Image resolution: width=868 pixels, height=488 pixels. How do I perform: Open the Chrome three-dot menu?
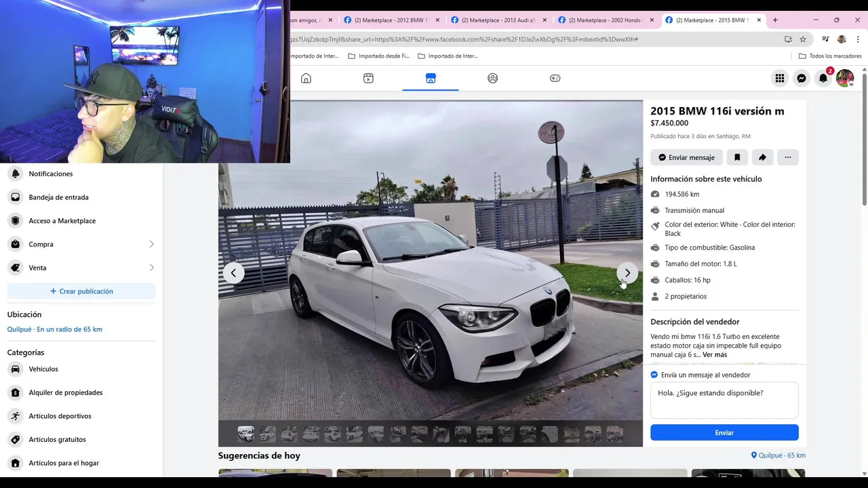point(859,39)
